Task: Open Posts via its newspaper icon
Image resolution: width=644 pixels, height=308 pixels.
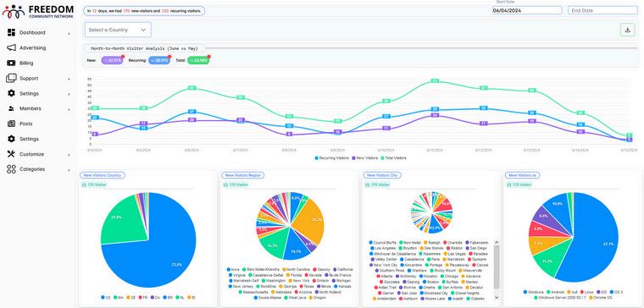Action: 12,124
